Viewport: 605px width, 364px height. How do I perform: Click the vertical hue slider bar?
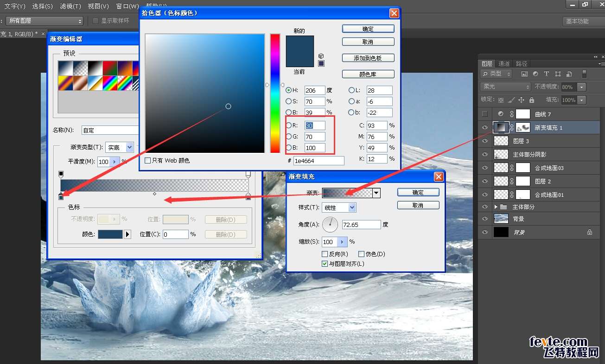pyautogui.click(x=275, y=93)
